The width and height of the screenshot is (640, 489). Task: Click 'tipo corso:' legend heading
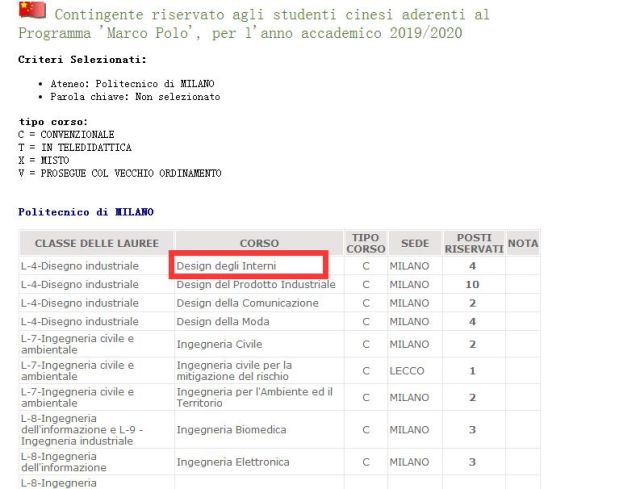pos(53,122)
